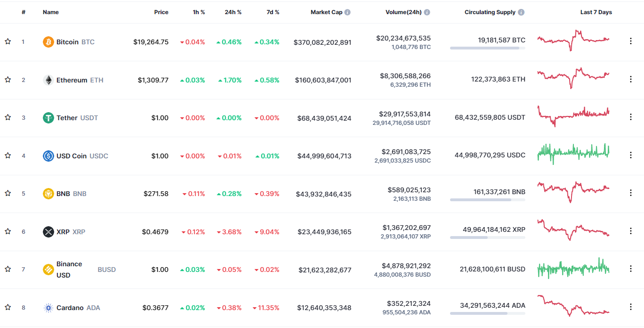This screenshot has width=644, height=328.
Task: Open the three-dot menu for BNB
Action: pyautogui.click(x=631, y=193)
